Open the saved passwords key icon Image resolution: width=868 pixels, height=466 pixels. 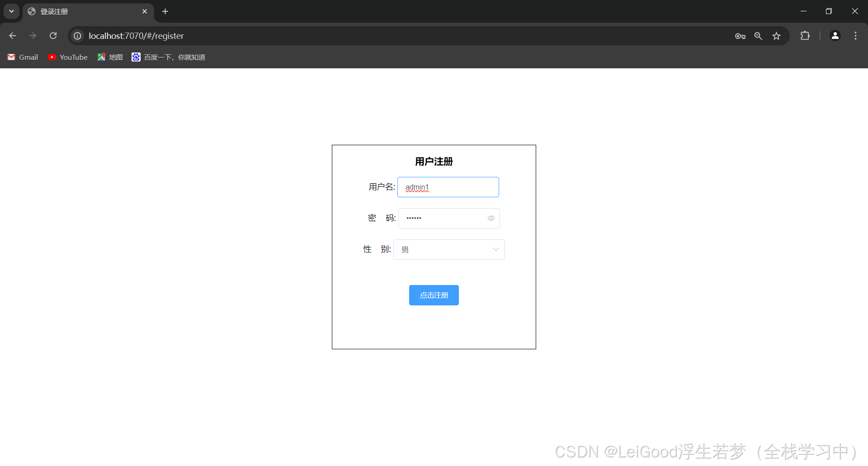(x=740, y=36)
